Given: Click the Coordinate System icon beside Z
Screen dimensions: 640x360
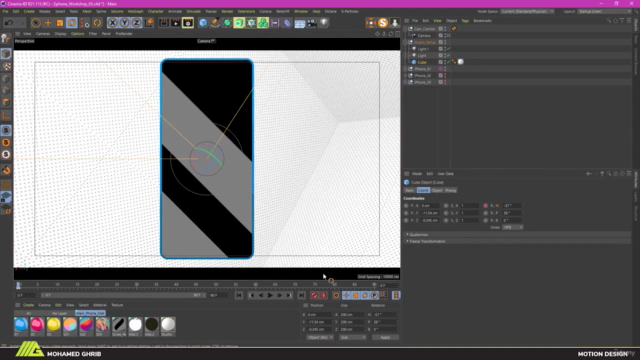Looking at the screenshot, I should point(149,22).
